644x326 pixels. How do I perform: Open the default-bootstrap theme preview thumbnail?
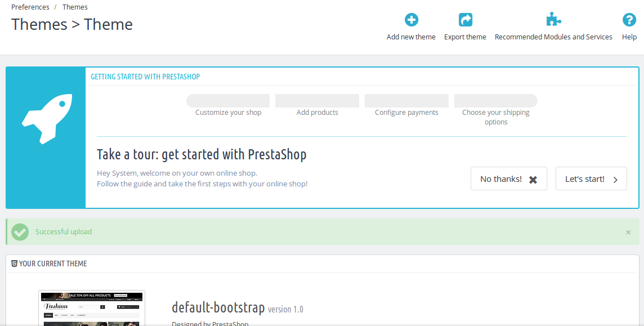(x=92, y=308)
